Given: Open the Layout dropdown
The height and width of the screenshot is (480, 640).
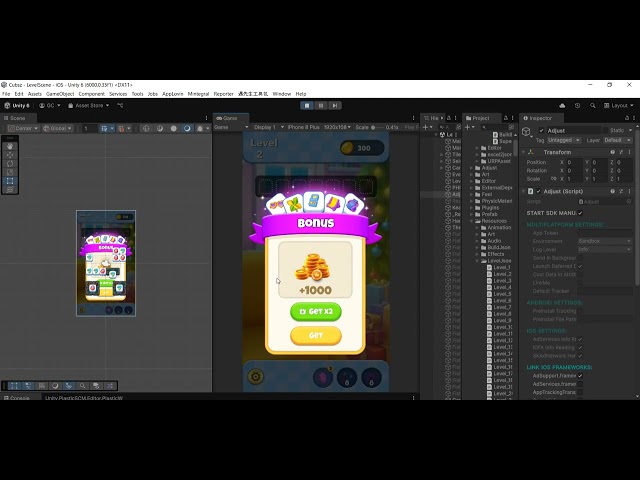Looking at the screenshot, I should coord(619,105).
